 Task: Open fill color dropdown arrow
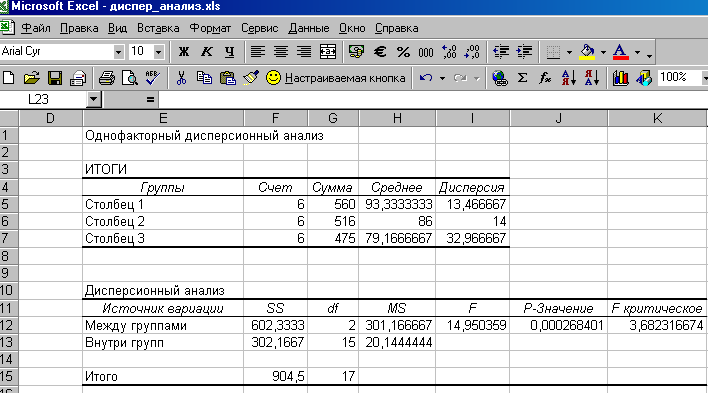[603, 52]
